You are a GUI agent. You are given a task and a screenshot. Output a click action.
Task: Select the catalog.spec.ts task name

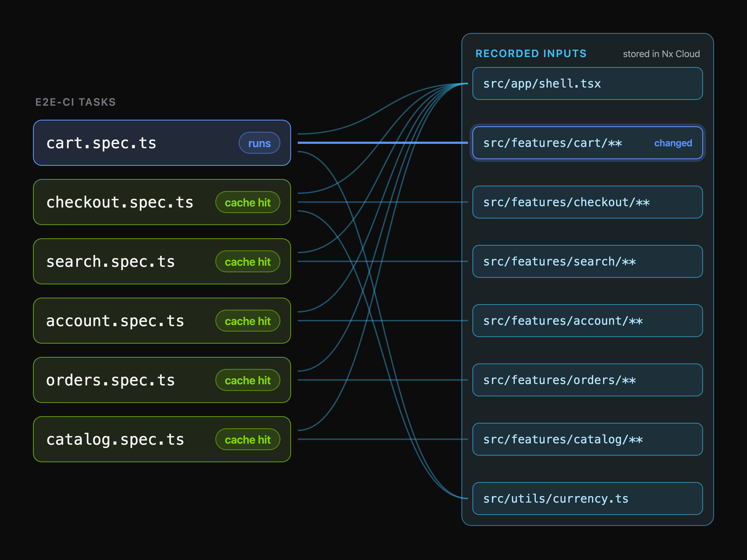pos(115,440)
